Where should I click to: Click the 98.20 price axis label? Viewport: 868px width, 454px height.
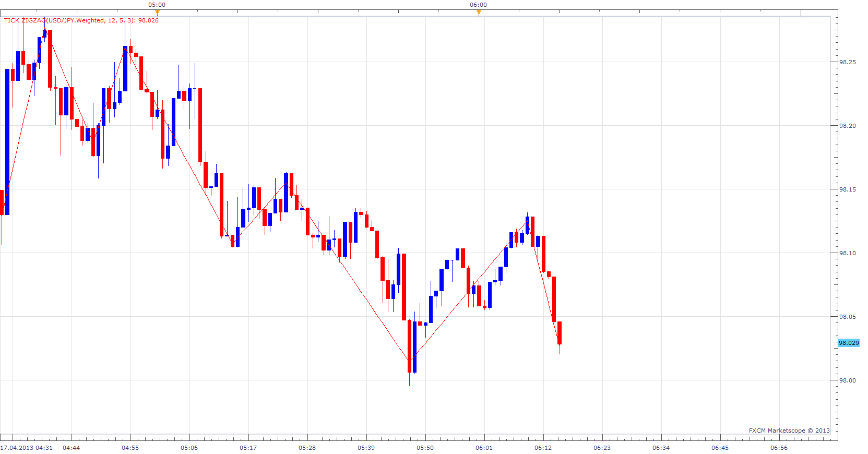click(x=847, y=126)
